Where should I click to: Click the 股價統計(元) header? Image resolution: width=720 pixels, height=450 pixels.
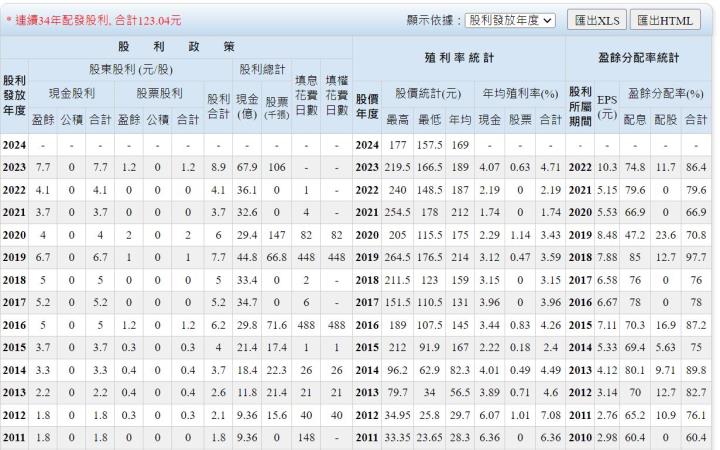[428, 94]
